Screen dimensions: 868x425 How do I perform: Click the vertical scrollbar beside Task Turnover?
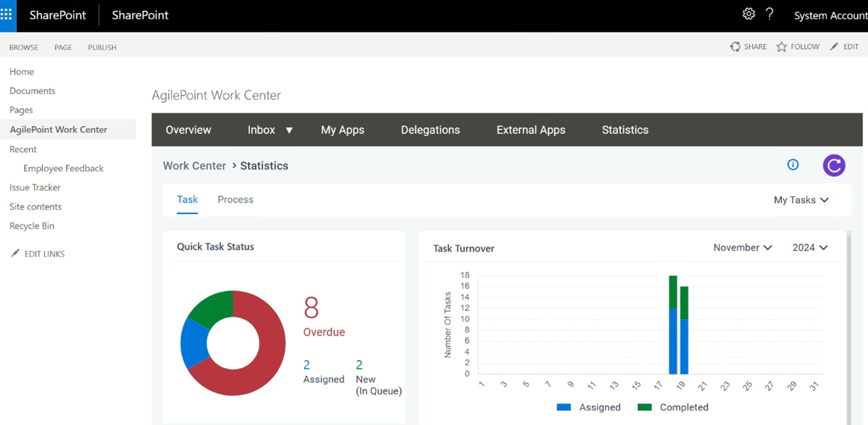(x=848, y=328)
